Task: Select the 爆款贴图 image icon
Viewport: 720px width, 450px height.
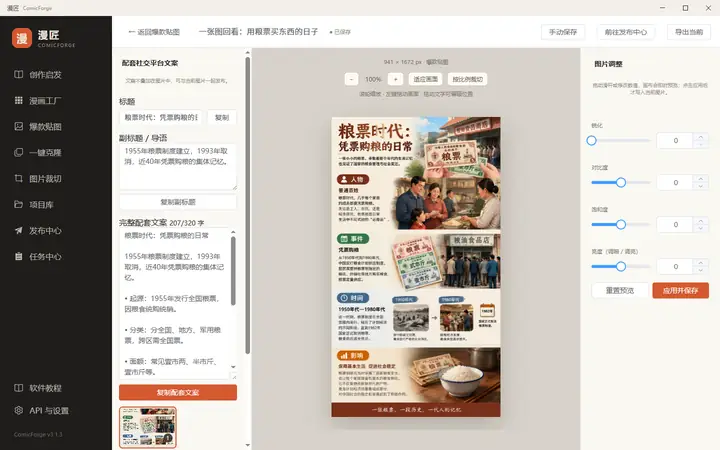Action: [x=18, y=126]
